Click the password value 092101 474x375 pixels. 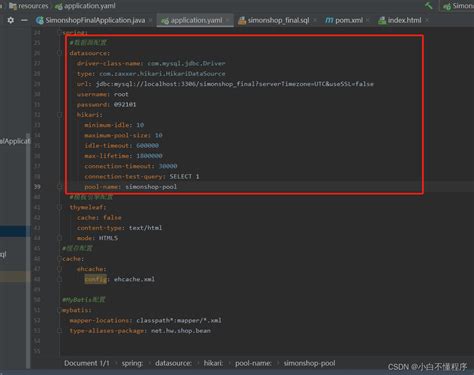click(x=125, y=105)
